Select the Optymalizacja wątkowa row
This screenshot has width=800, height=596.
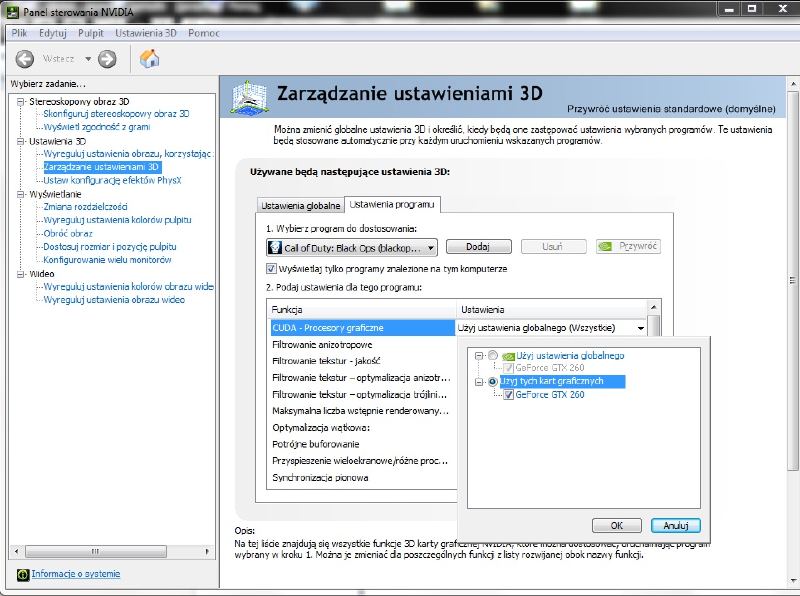coord(363,428)
